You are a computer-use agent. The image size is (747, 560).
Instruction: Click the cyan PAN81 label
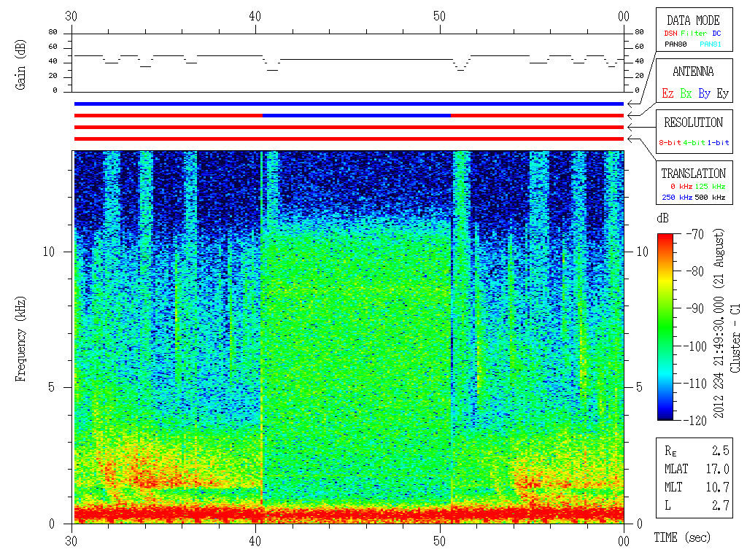(x=711, y=44)
